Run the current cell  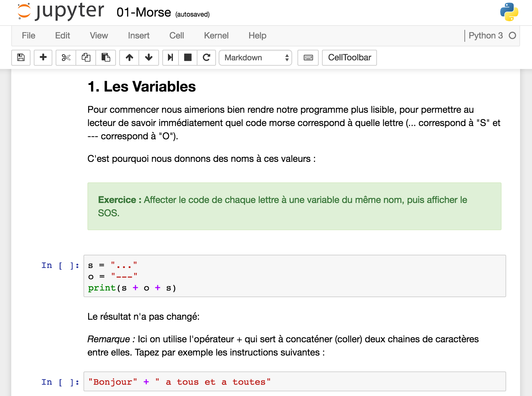[170, 58]
